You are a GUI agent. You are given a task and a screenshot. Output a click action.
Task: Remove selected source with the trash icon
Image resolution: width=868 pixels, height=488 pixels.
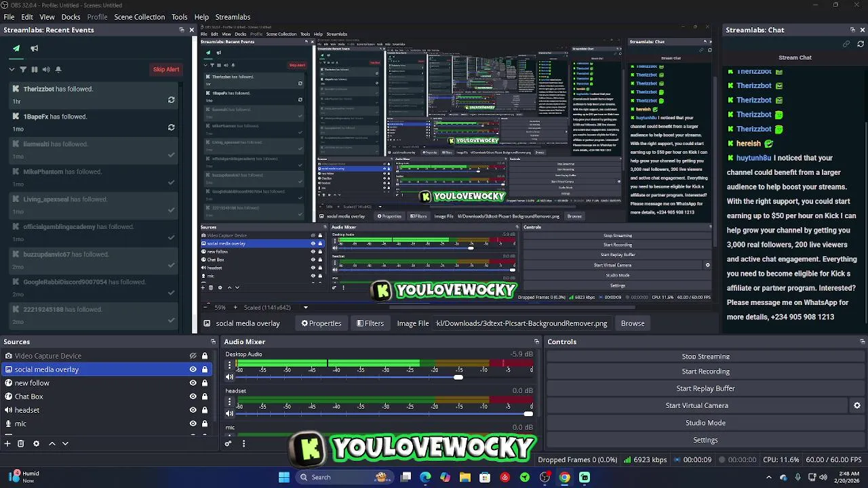(x=21, y=443)
